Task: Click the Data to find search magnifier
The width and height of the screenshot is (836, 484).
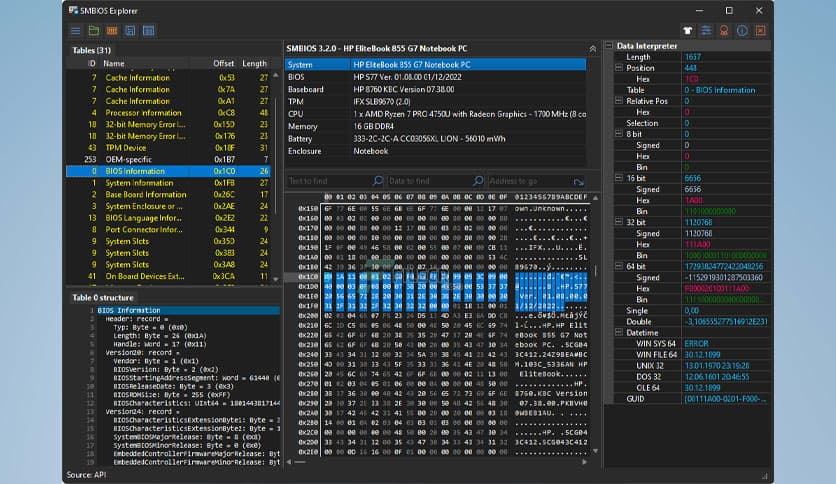Action: (x=478, y=181)
